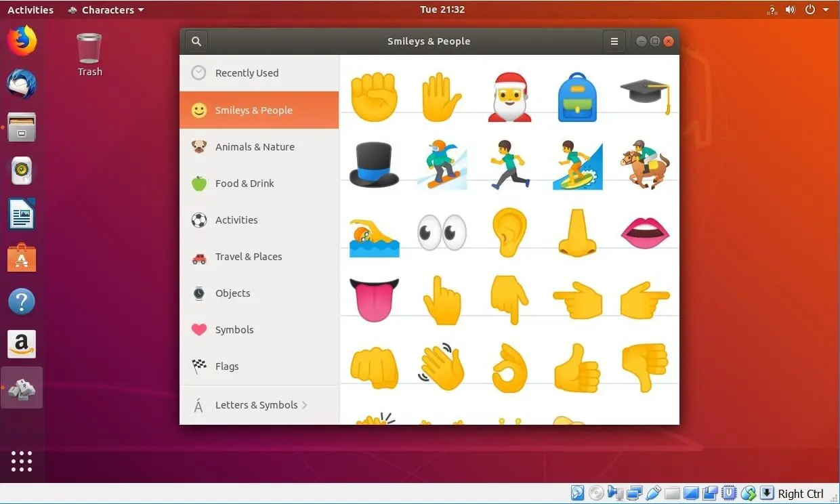Choose the finger pointing right emoji
The image size is (840, 504).
[645, 300]
